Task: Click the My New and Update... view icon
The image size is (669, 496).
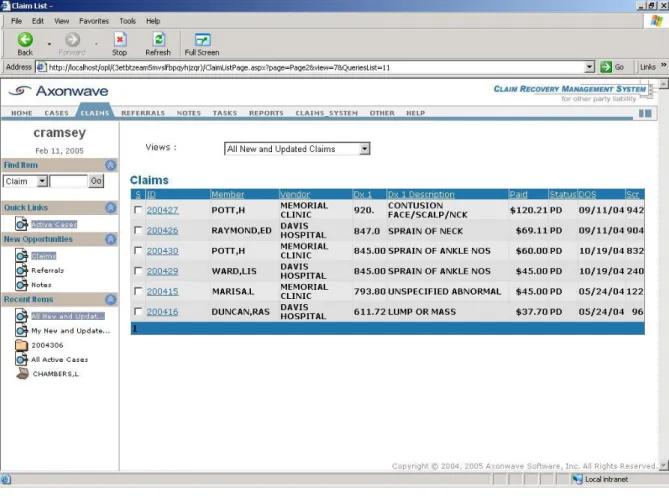Action: click(x=21, y=331)
